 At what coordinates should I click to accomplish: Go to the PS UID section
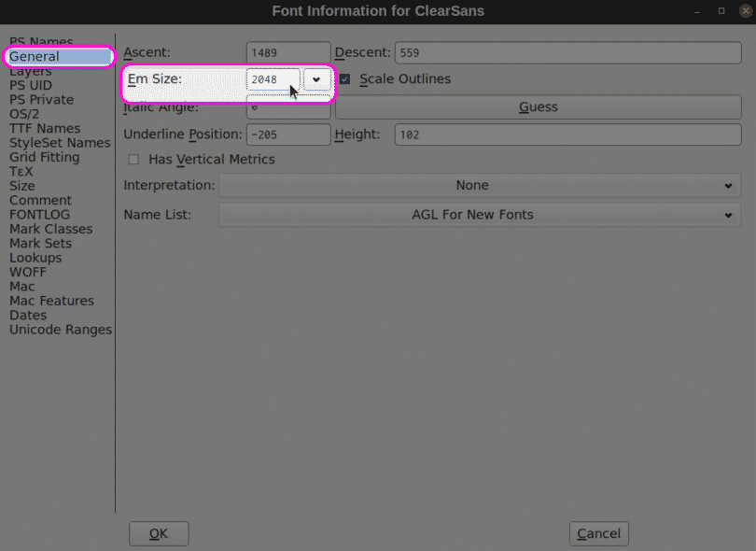[x=31, y=85]
